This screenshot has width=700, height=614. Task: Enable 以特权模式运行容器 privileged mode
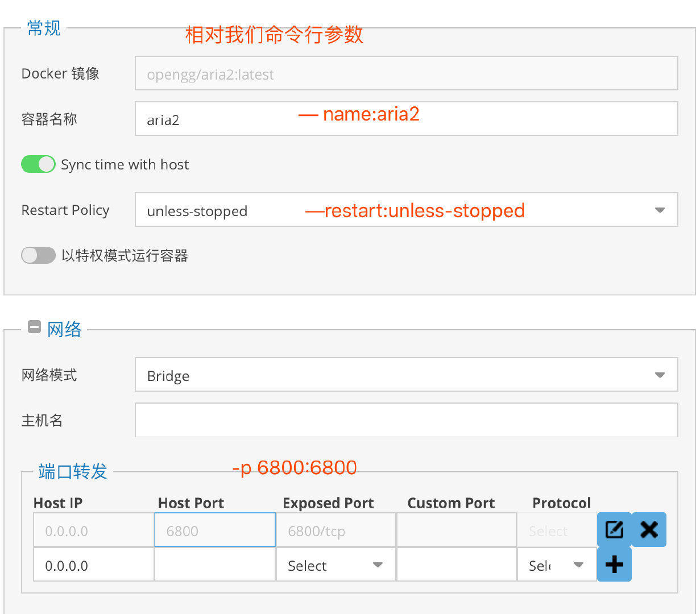point(38,255)
